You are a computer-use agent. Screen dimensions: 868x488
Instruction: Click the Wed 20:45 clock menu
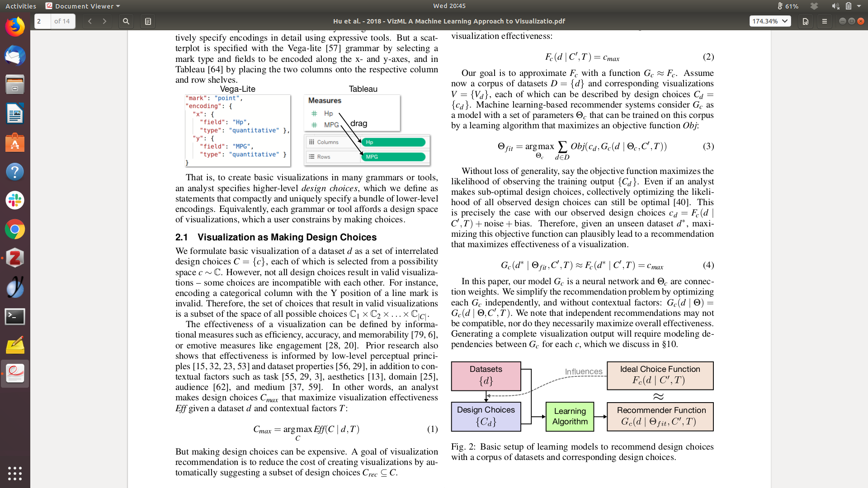[x=449, y=6]
